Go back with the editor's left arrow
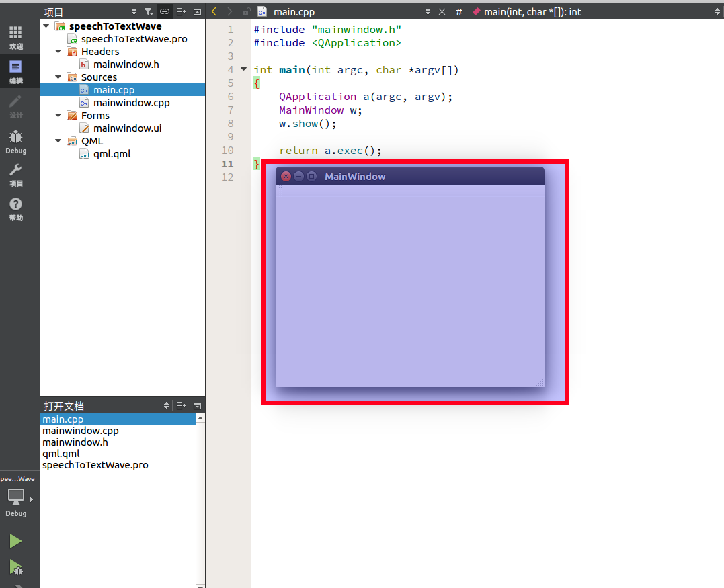The height and width of the screenshot is (588, 724). (214, 11)
